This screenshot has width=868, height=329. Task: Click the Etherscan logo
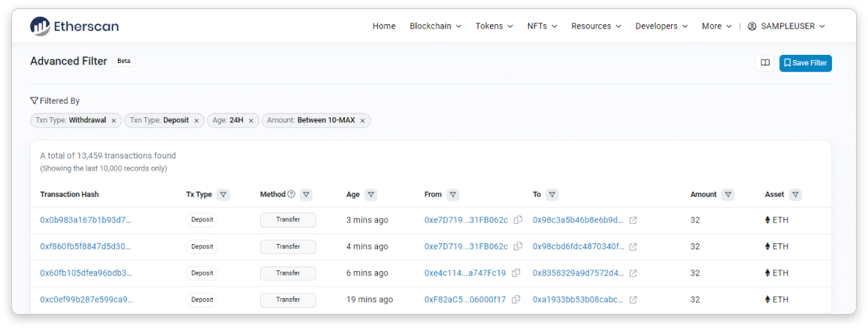[74, 26]
